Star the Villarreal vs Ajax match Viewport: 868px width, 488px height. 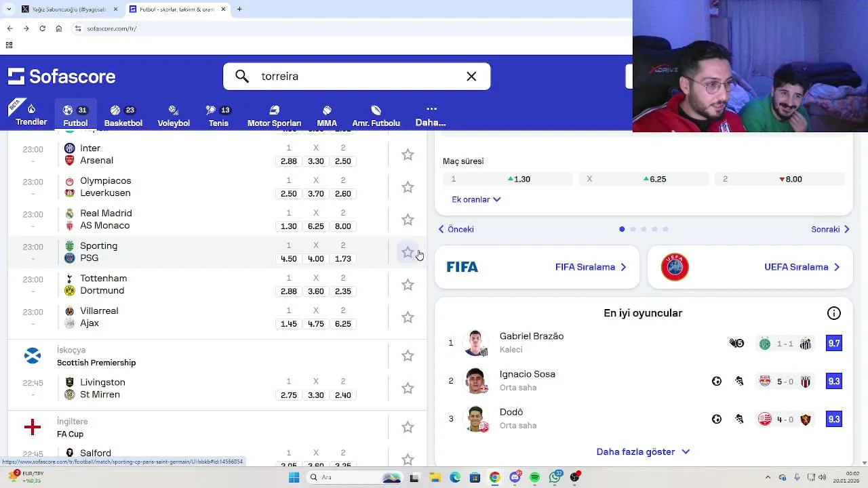(408, 317)
